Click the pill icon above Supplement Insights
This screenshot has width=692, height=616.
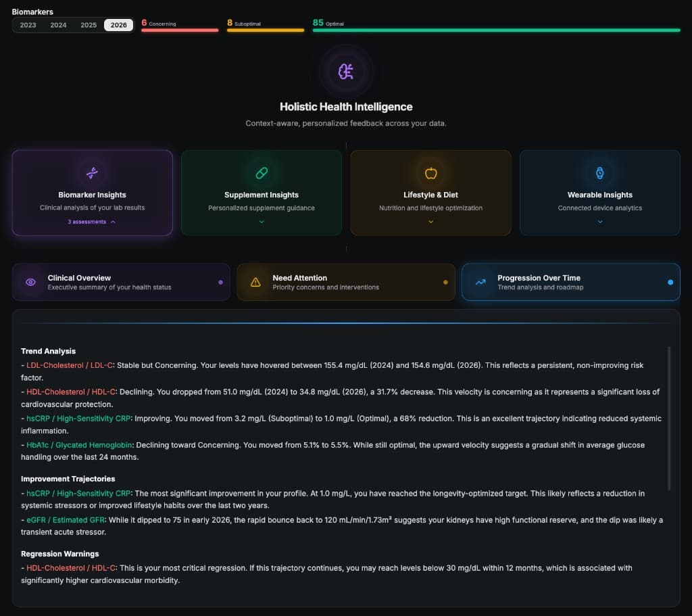262,172
